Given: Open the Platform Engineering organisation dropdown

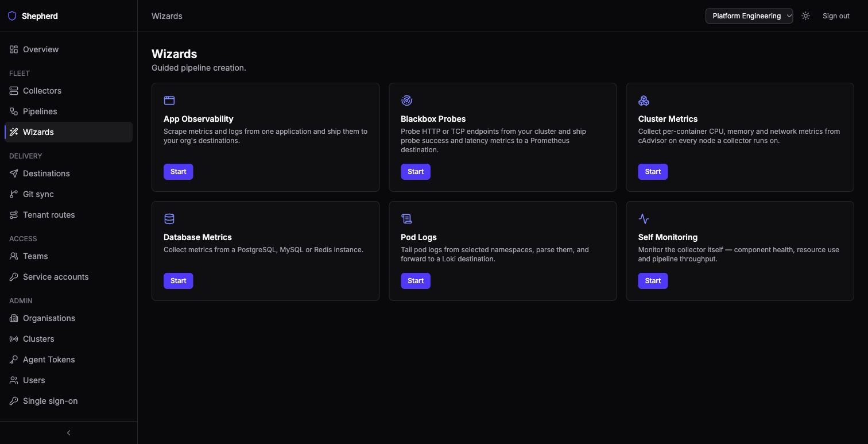Looking at the screenshot, I should tap(749, 16).
